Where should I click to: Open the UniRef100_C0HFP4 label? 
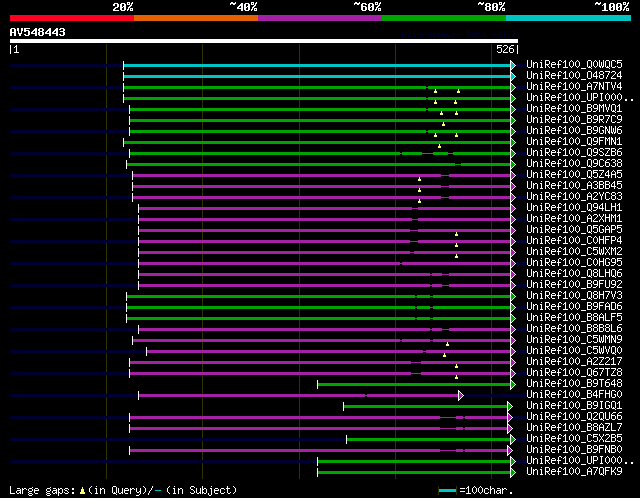(x=574, y=241)
